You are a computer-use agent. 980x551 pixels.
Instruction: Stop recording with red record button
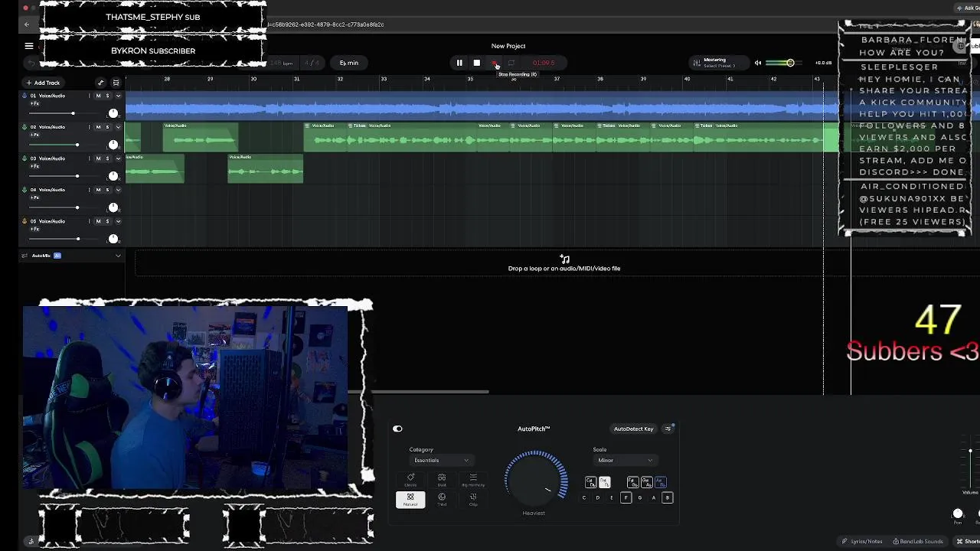tap(494, 63)
